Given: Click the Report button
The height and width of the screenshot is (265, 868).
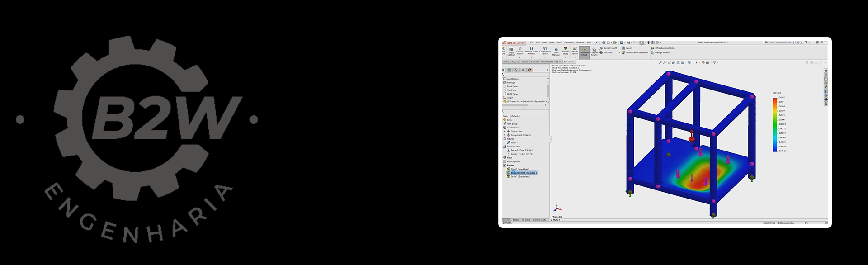Looking at the screenshot, I should [627, 48].
